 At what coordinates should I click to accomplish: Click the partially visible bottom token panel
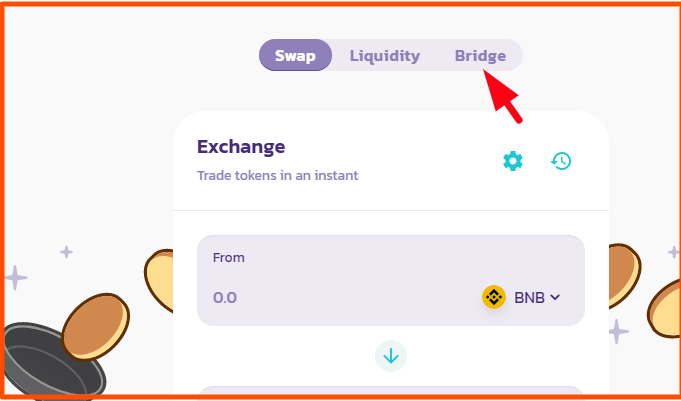pos(391,391)
